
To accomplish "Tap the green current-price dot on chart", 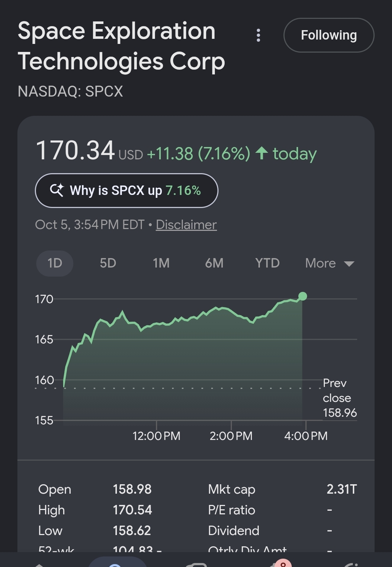I will (302, 296).
